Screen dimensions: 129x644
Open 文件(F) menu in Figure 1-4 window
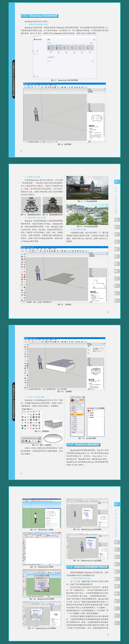tap(25, 85)
